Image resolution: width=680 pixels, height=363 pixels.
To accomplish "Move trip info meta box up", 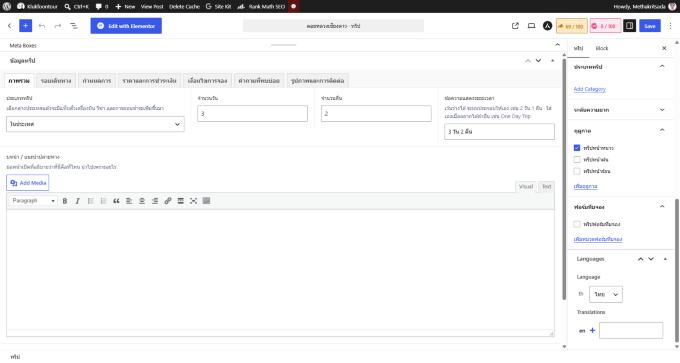I will pyautogui.click(x=528, y=61).
